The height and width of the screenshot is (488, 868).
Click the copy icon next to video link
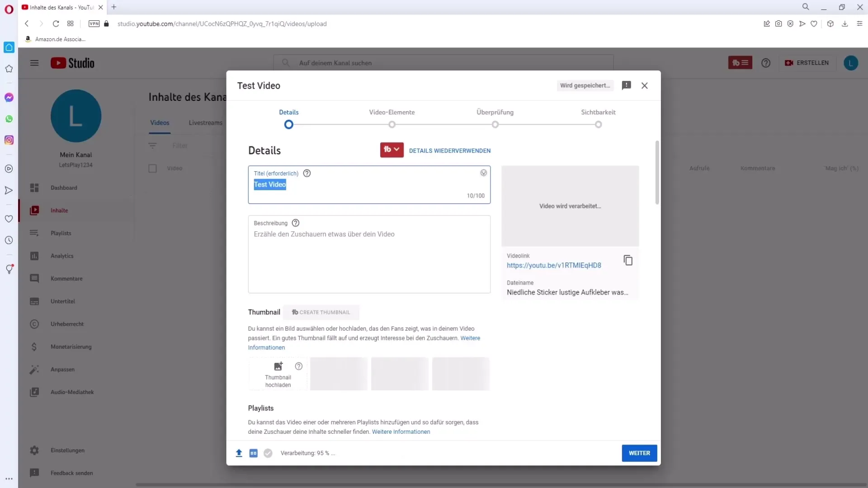pos(628,260)
